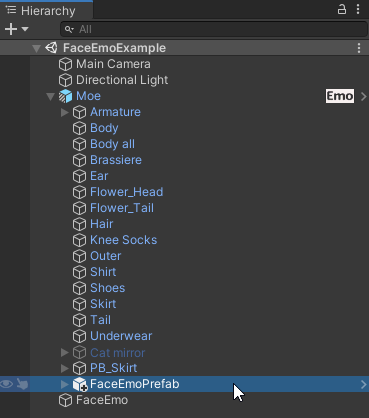Select the Outer object
The height and width of the screenshot is (418, 369).
106,256
